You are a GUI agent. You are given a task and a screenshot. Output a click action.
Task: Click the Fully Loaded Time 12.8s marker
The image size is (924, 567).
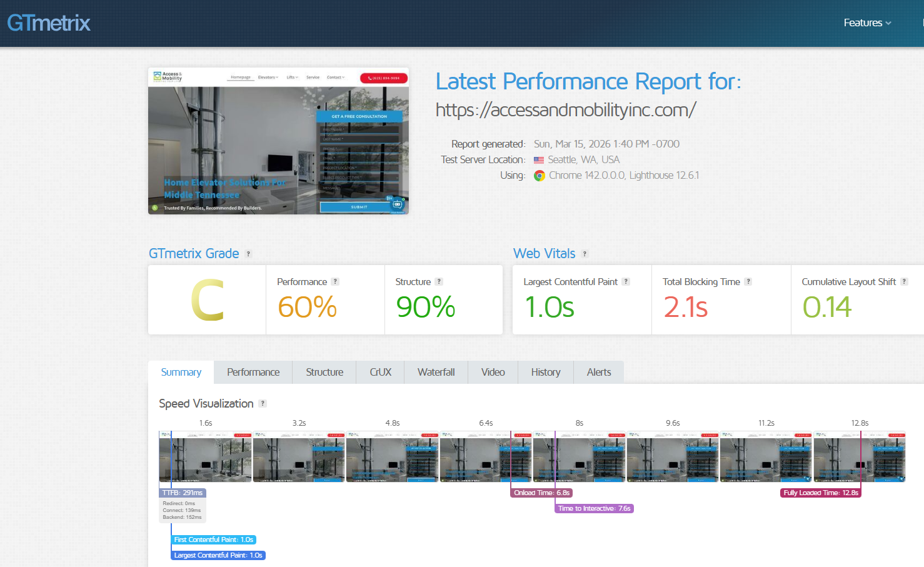pos(821,493)
